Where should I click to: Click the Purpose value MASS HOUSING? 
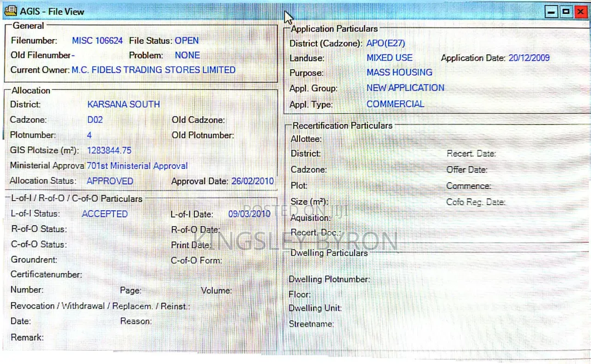(x=399, y=72)
